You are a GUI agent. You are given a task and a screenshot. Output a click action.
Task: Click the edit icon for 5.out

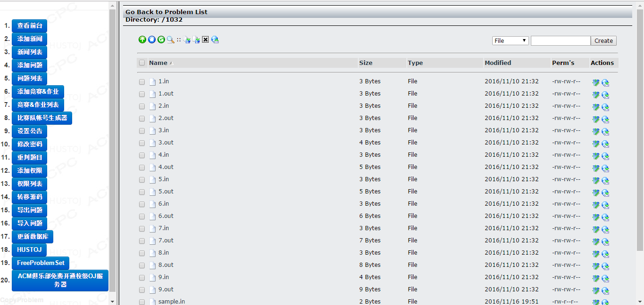pos(596,193)
